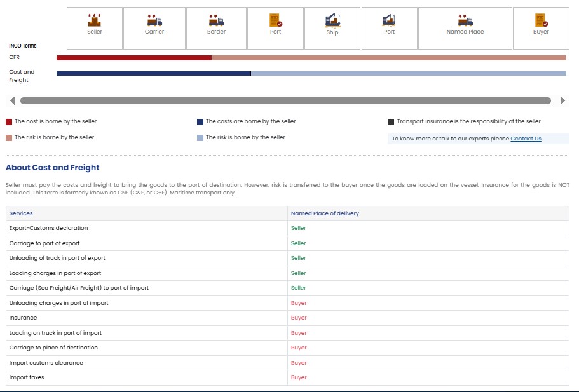Click the Ship icon
The height and width of the screenshot is (392, 579).
tap(332, 21)
